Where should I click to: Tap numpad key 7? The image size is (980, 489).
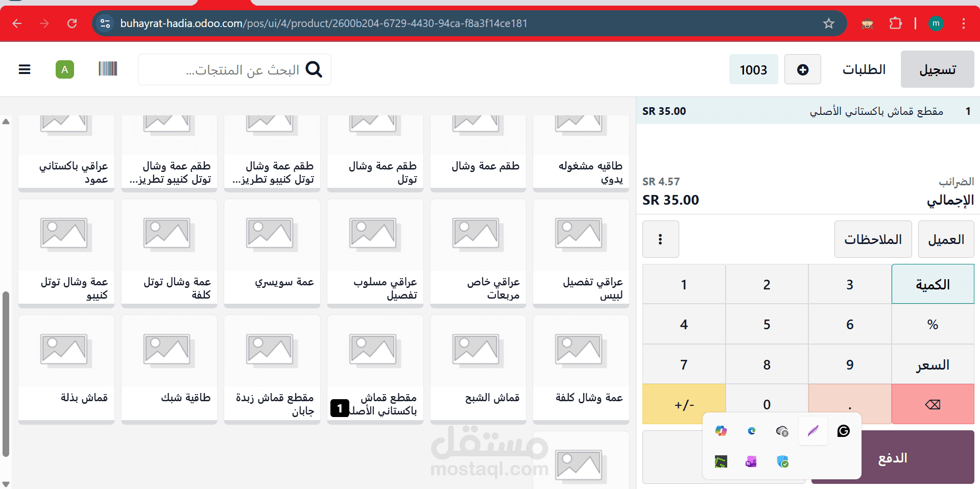[684, 364]
